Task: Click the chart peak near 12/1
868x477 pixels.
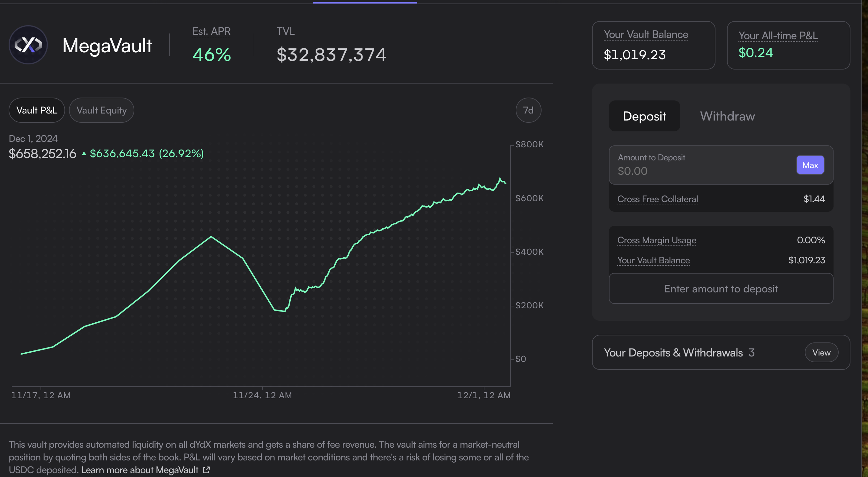Action: (500, 179)
